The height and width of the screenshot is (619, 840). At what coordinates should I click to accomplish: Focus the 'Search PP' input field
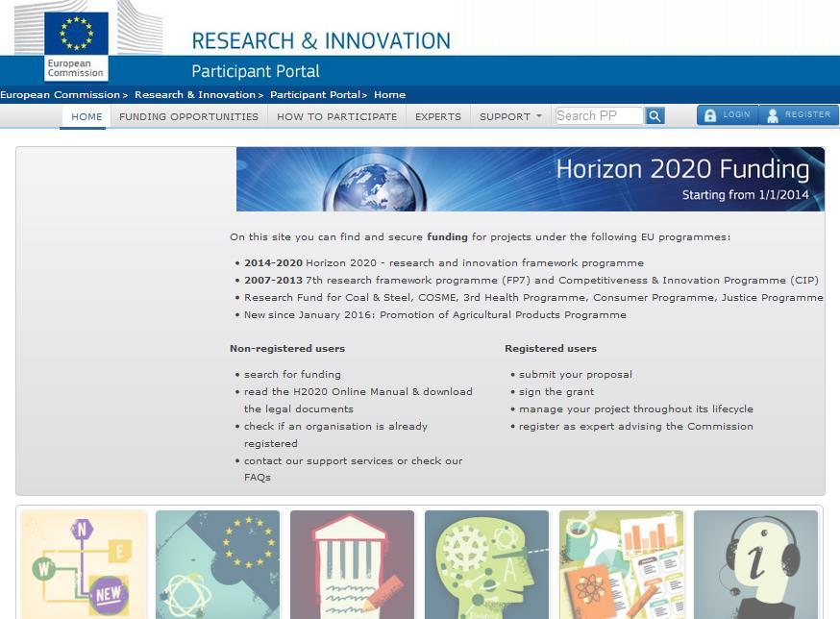[x=599, y=115]
